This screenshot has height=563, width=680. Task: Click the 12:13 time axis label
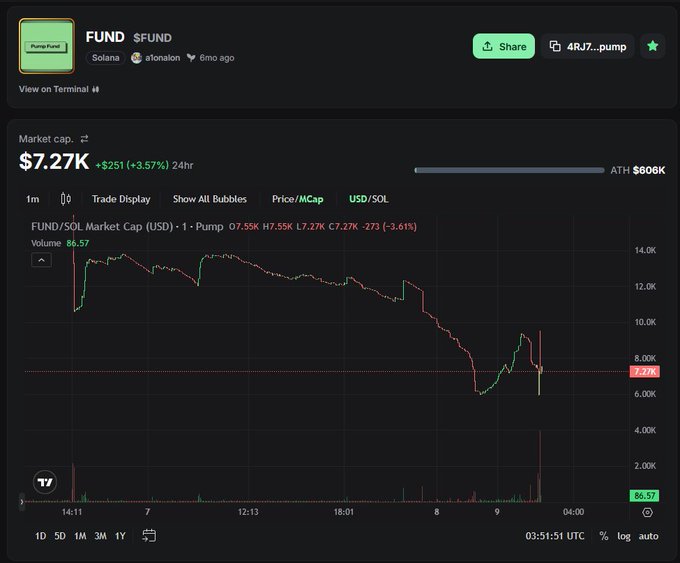248,512
